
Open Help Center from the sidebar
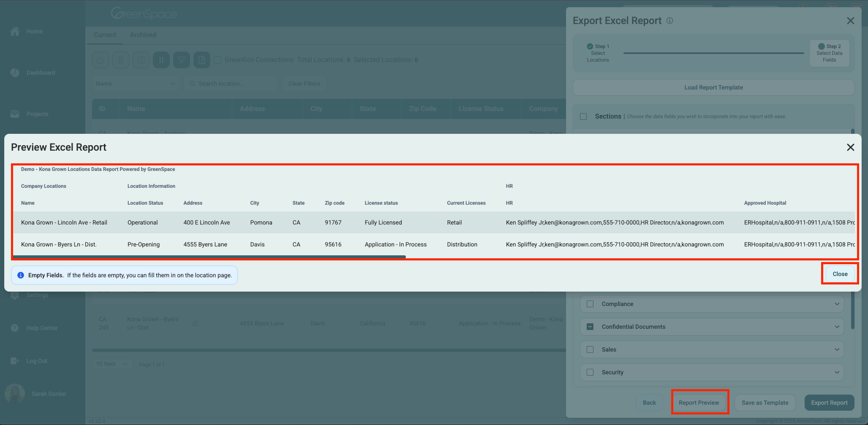click(x=42, y=328)
